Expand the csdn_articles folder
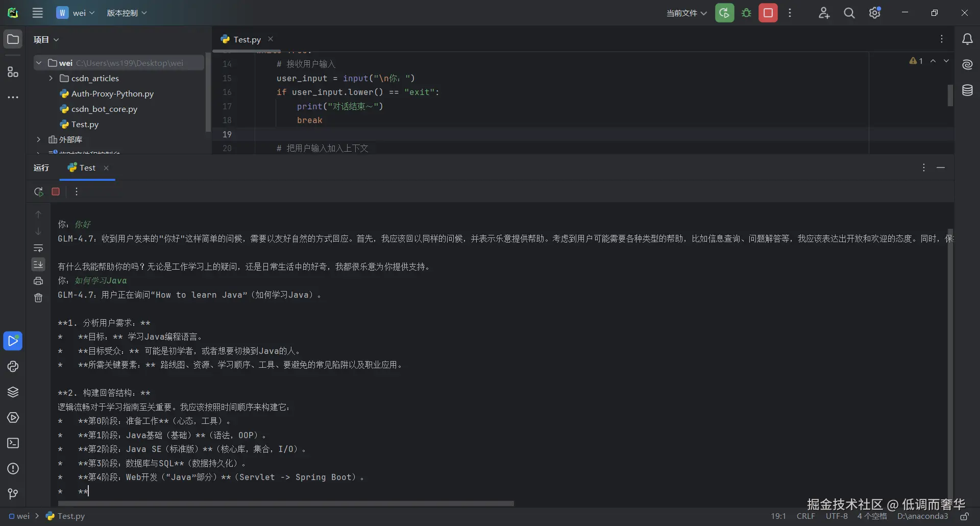The height and width of the screenshot is (526, 980). (x=51, y=78)
